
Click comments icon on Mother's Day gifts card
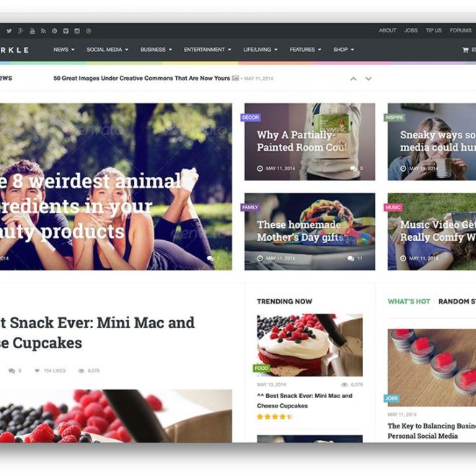[x=351, y=258]
